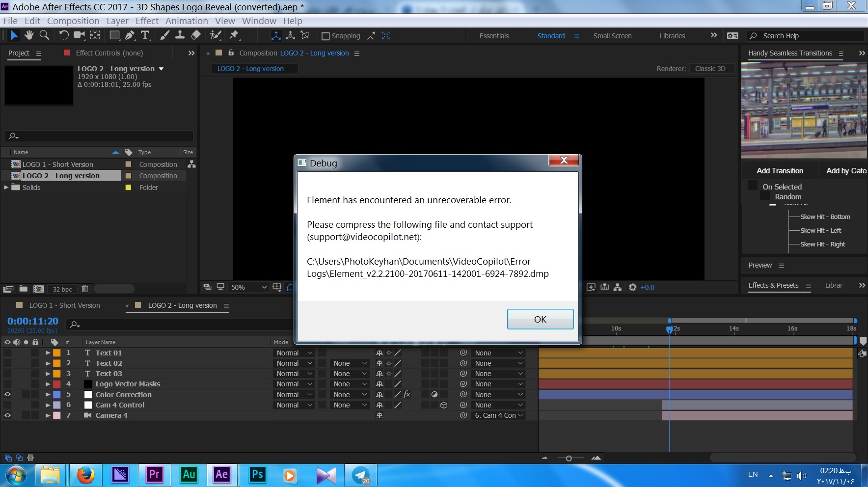
Task: Select the Rotation tool
Action: (64, 35)
